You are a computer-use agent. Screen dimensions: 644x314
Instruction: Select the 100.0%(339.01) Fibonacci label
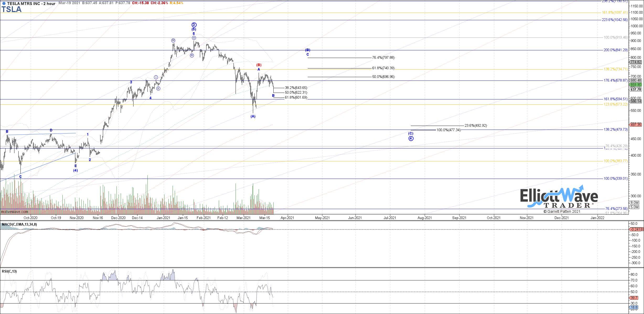click(x=615, y=178)
